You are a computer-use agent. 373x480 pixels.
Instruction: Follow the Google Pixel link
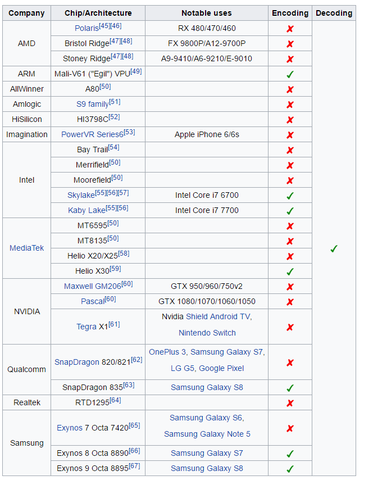click(222, 368)
